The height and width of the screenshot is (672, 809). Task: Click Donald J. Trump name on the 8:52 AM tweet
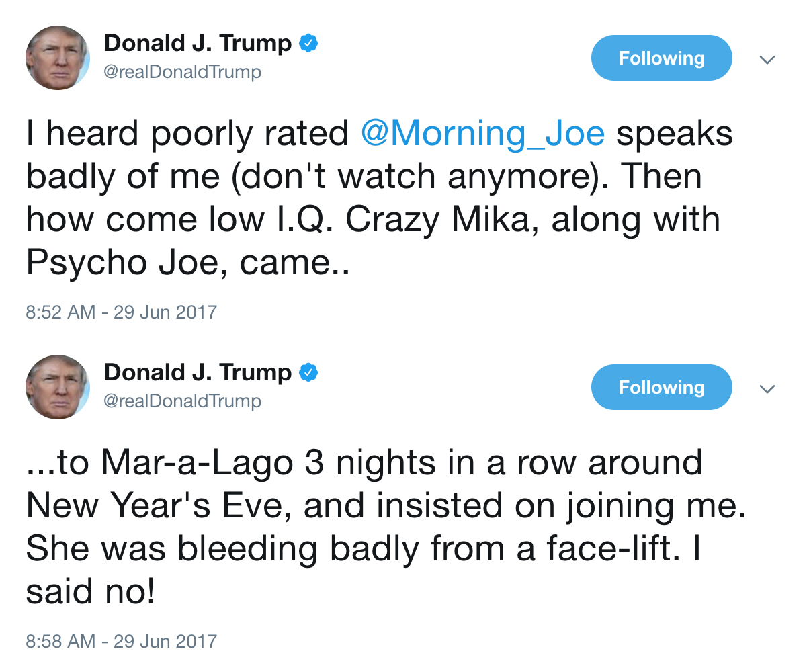pyautogui.click(x=198, y=44)
